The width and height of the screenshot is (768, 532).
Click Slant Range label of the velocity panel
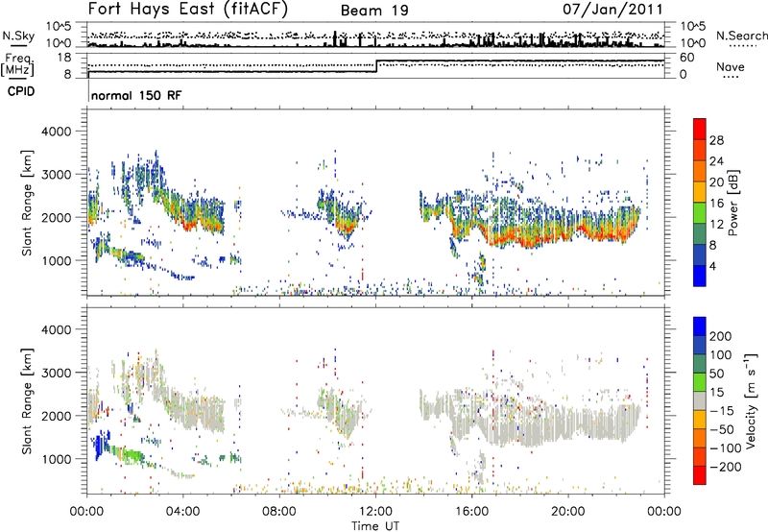[x=27, y=401]
